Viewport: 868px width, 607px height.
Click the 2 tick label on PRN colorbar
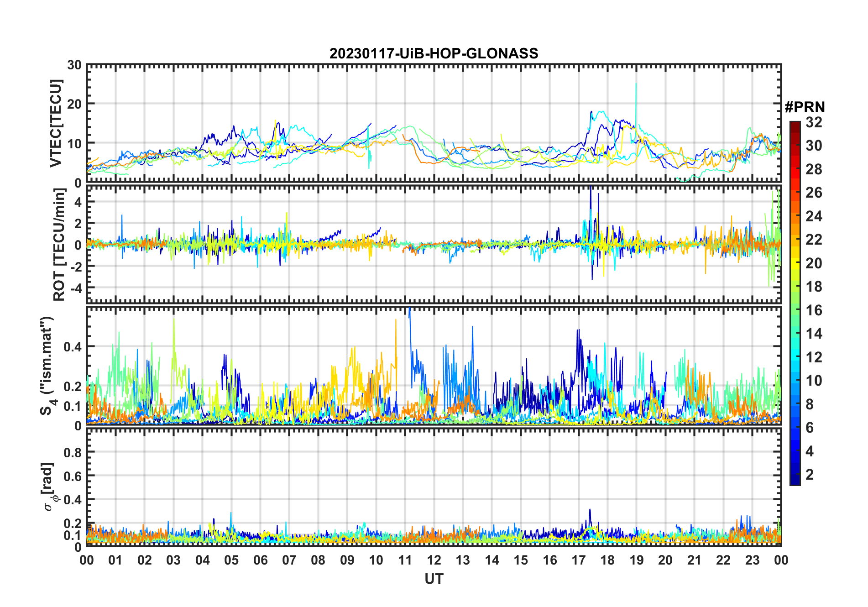coord(810,475)
